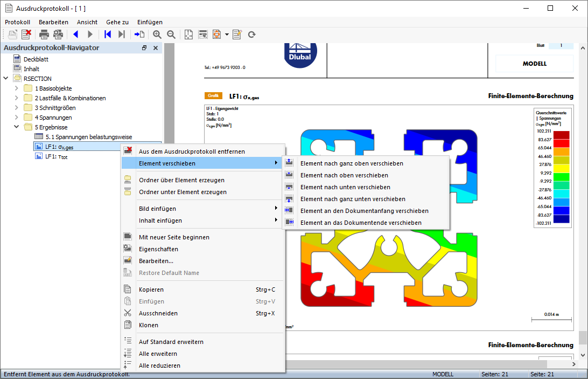This screenshot has width=588, height=379.
Task: Jump to first page toolbar icon
Action: pyautogui.click(x=108, y=35)
